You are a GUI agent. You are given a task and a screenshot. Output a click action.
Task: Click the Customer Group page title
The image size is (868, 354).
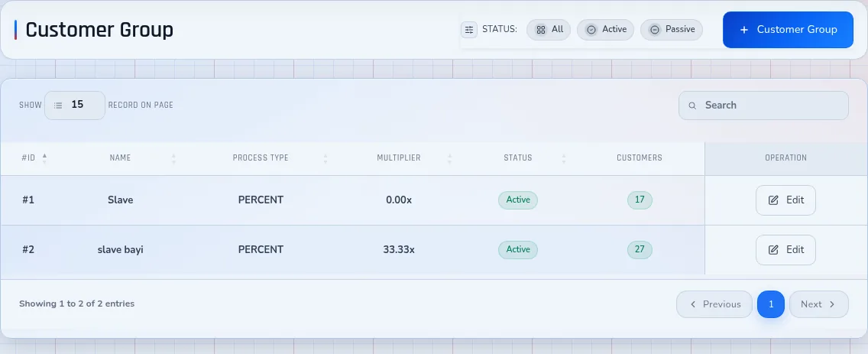[x=99, y=30]
